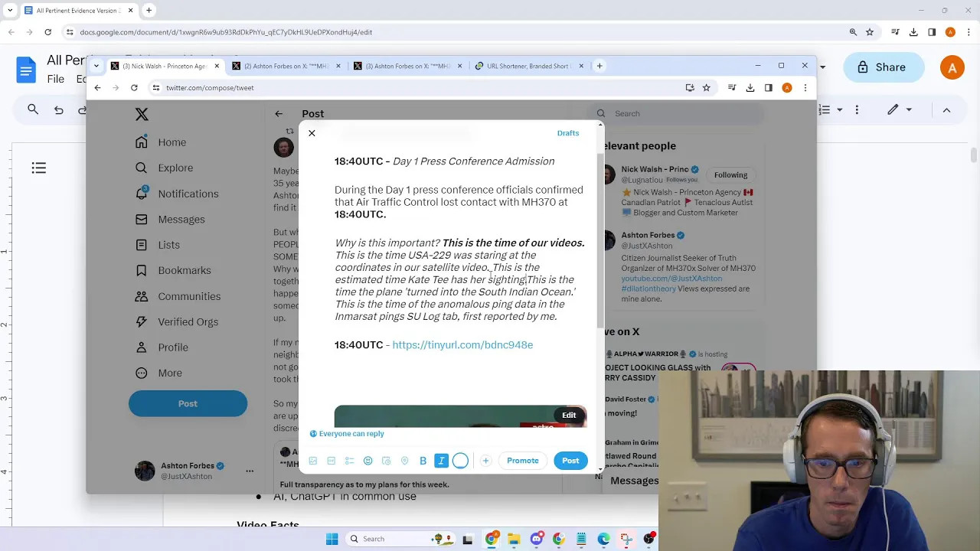This screenshot has width=980, height=551.
Task: Add a photo to the post
Action: (313, 461)
